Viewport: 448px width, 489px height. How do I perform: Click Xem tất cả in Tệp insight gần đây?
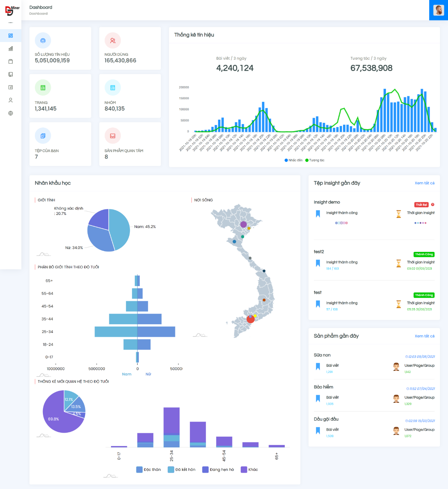pyautogui.click(x=424, y=183)
